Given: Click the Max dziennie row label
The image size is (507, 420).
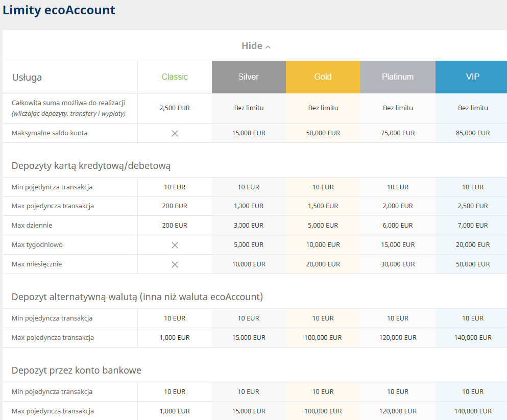Looking at the screenshot, I should [32, 226].
